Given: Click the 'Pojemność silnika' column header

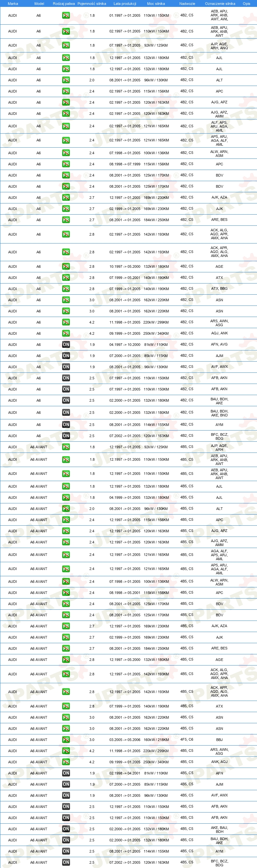Looking at the screenshot, I should (x=92, y=4).
